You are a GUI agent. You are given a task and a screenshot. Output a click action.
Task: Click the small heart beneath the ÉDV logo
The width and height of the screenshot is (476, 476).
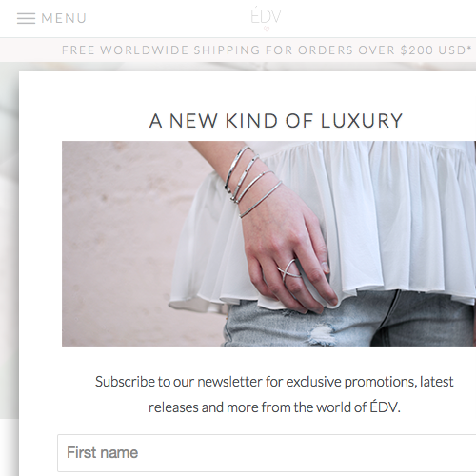[267, 29]
